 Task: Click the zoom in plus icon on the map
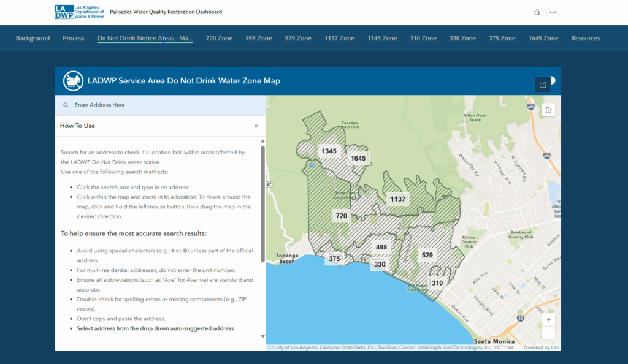[548, 319]
